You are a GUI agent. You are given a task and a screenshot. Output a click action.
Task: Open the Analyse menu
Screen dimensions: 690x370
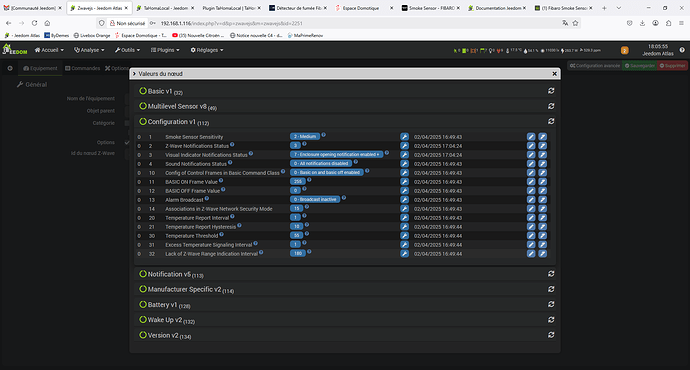(89, 50)
